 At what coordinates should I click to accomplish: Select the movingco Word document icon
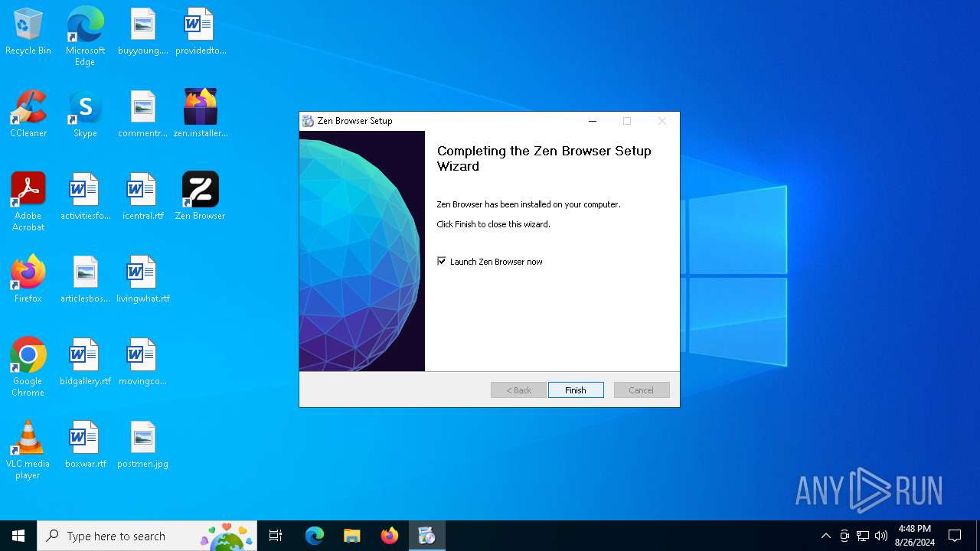[x=143, y=362]
